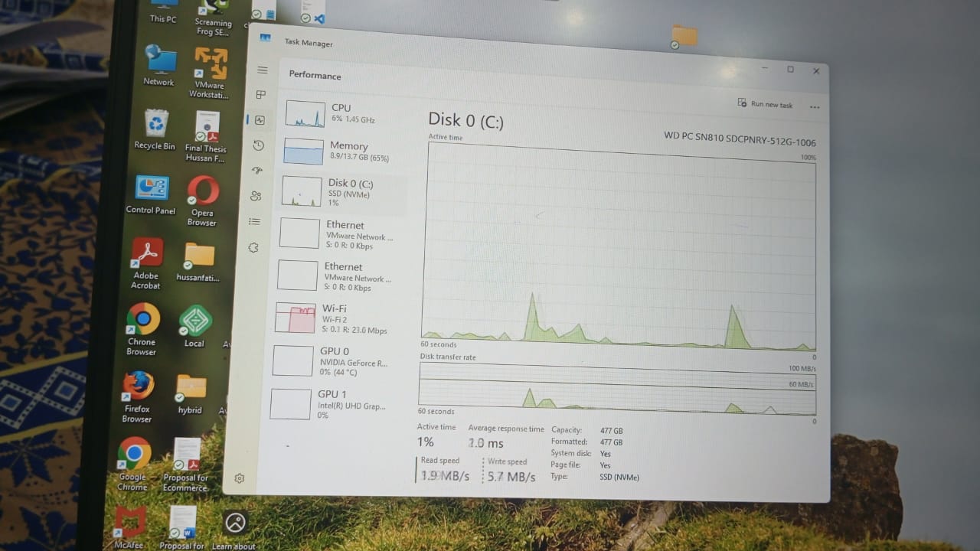Click the Disk transfer rate graph

pos(617,388)
